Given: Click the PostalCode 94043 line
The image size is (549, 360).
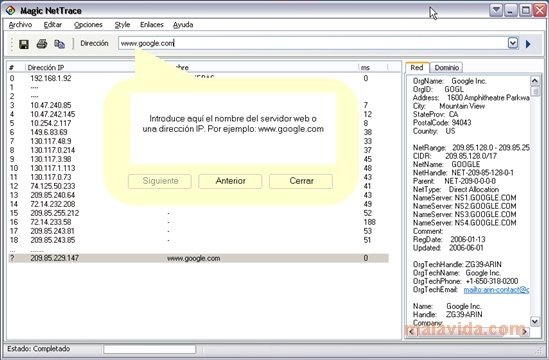Looking at the screenshot, I should point(442,123).
